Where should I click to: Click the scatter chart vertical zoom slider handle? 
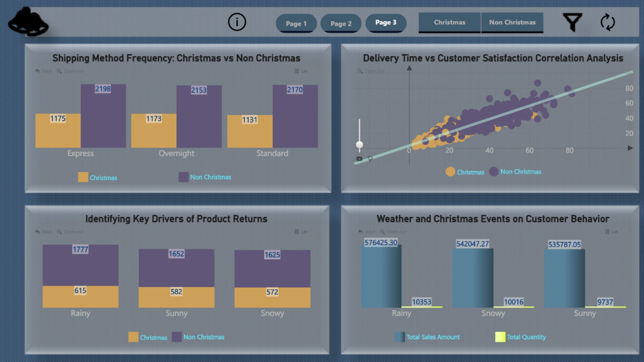tap(360, 145)
